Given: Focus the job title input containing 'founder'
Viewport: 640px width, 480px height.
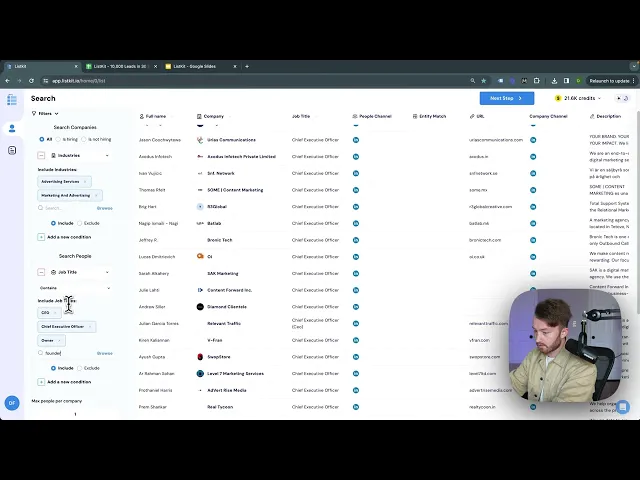Looking at the screenshot, I should pyautogui.click(x=67, y=353).
